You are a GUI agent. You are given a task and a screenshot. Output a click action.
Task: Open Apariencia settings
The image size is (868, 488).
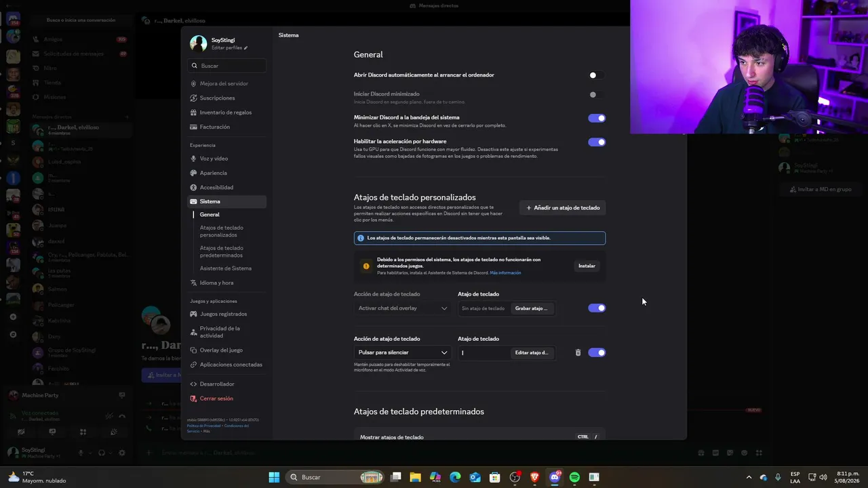(226, 173)
